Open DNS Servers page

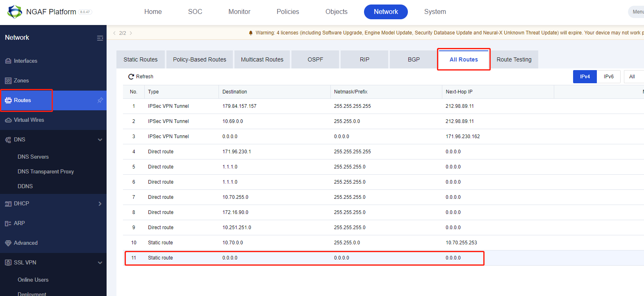pyautogui.click(x=33, y=157)
